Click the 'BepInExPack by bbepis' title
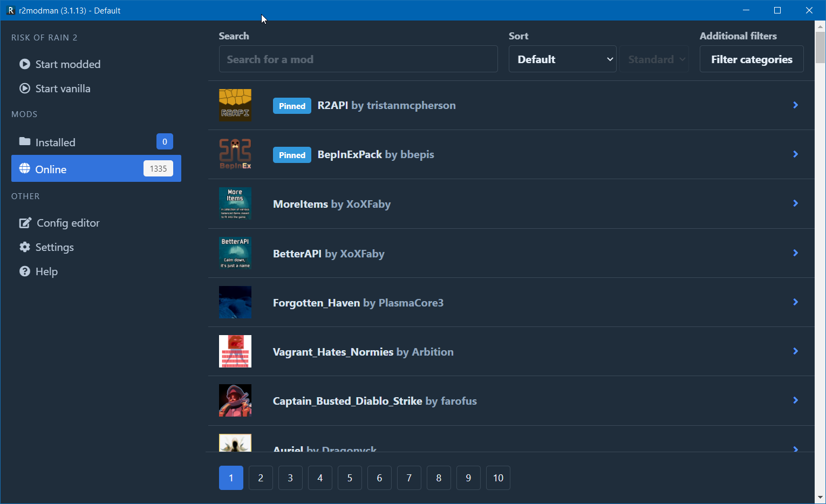Image resolution: width=826 pixels, height=504 pixels. point(376,154)
